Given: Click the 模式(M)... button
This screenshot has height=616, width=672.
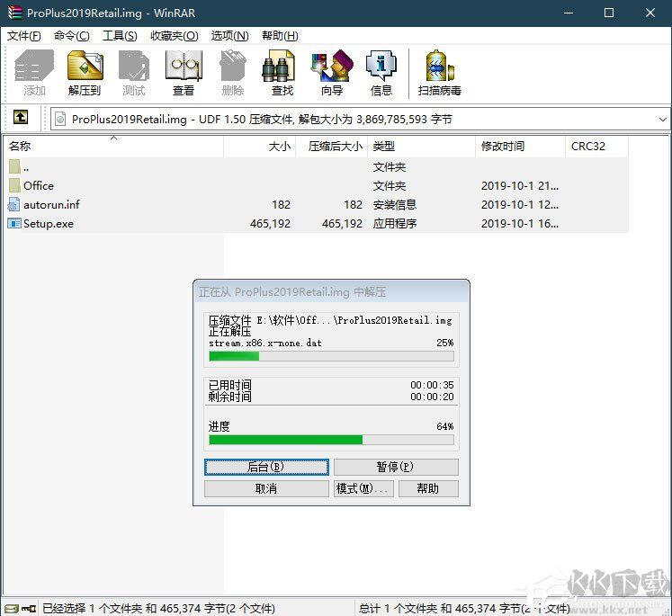Looking at the screenshot, I should [x=363, y=489].
